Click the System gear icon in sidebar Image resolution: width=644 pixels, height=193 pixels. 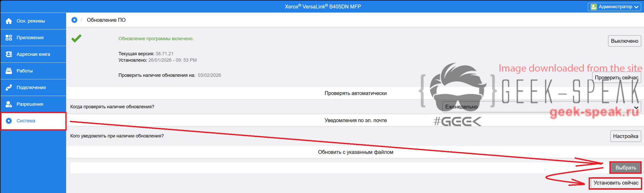[9, 121]
